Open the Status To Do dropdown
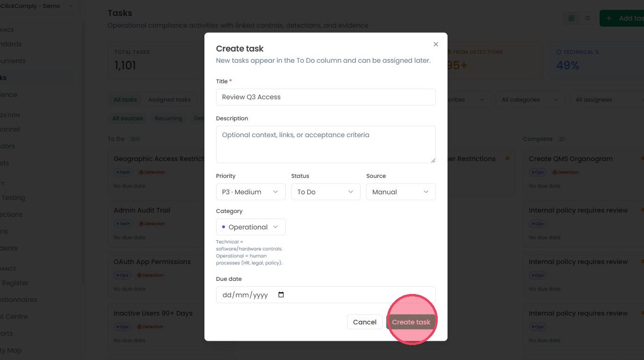Viewport: 644px width, 360px height. 326,192
